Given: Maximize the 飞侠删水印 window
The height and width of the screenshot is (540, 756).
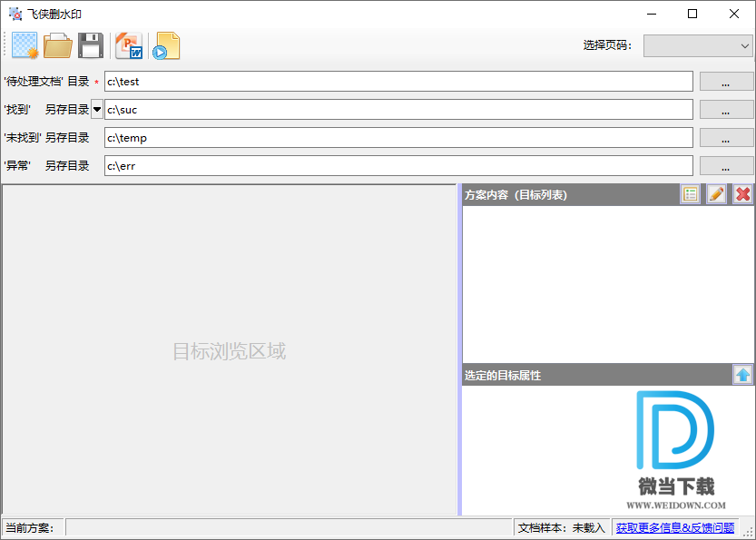Looking at the screenshot, I should pyautogui.click(x=692, y=14).
